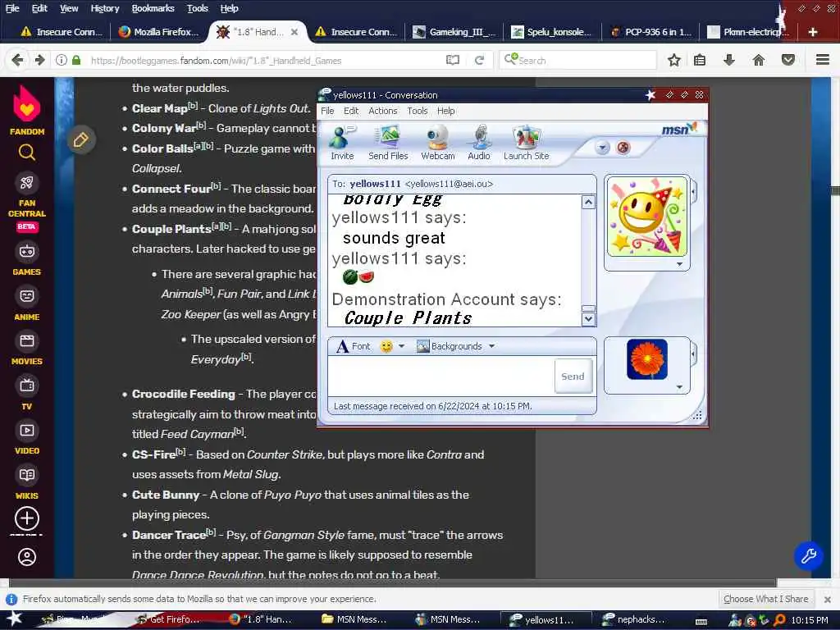The height and width of the screenshot is (630, 840).
Task: Expand own flower picture options arrow
Action: tap(679, 386)
